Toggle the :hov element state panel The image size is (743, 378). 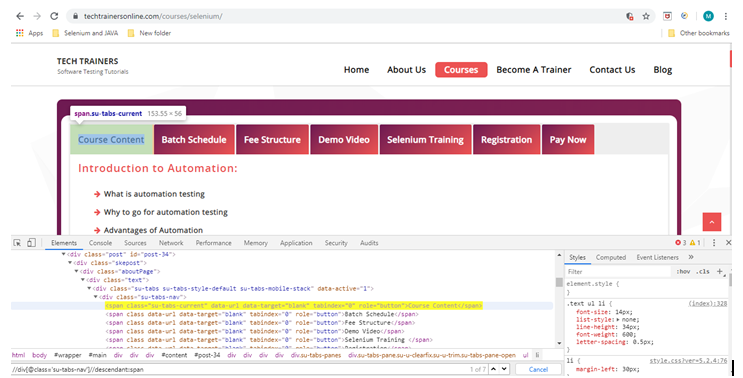683,271
